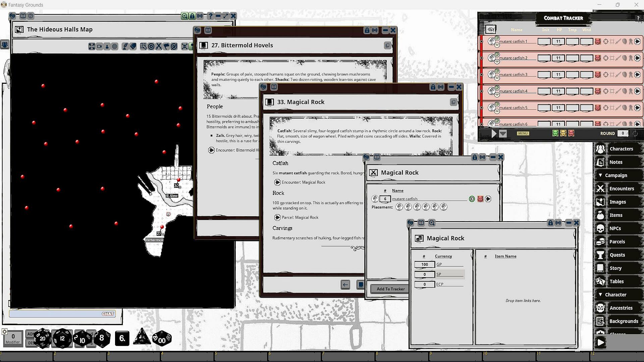This screenshot has width=644, height=362.
Task: Click the targeting crosshair for mutant catfish 1
Action: click(606, 42)
